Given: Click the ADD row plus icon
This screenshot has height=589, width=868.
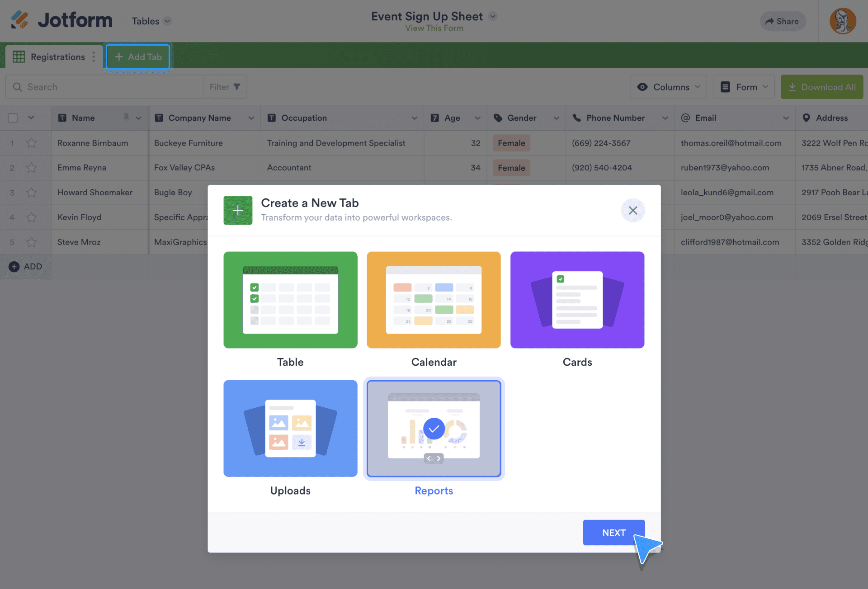Looking at the screenshot, I should (14, 266).
